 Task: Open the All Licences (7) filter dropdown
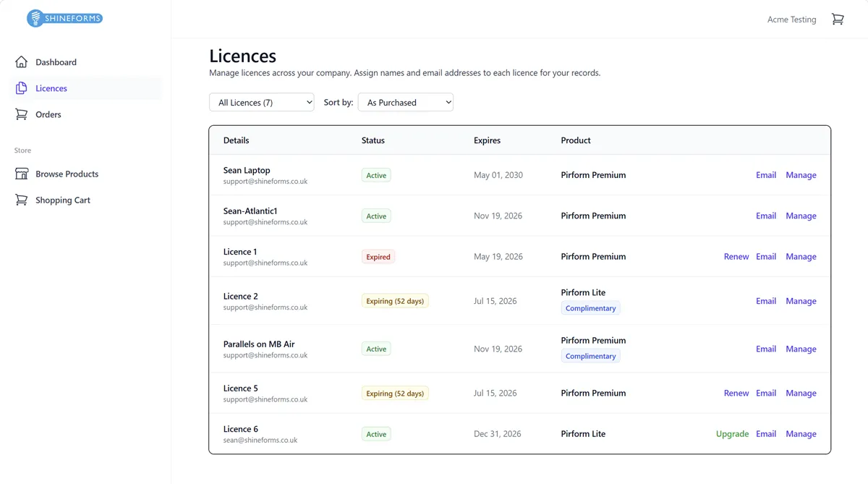tap(262, 102)
